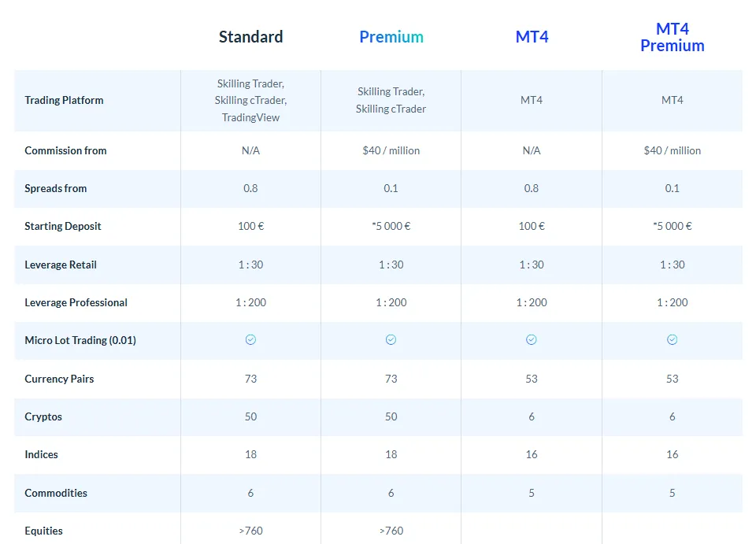756x544 pixels.
Task: Click the Micro Lot checkmark under Standard
Action: [250, 340]
